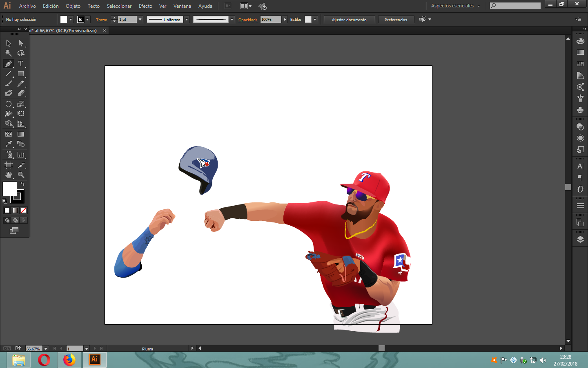Choose the Hand tool
588x368 pixels.
point(8,175)
